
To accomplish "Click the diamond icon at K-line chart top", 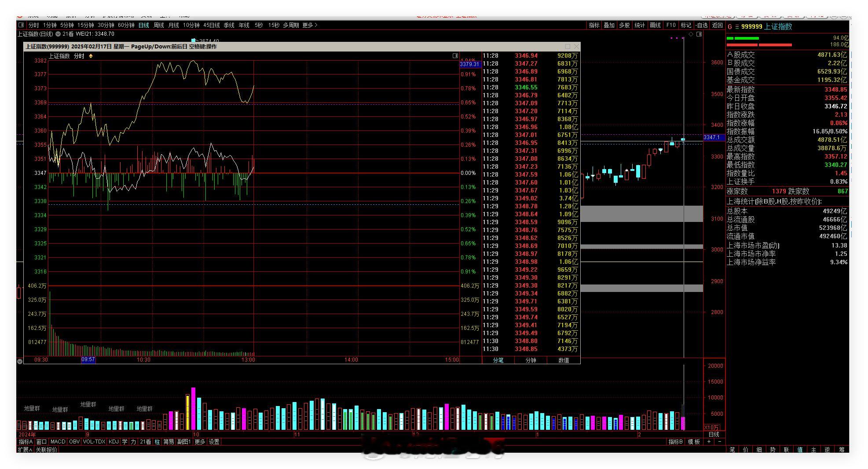I will point(691,34).
